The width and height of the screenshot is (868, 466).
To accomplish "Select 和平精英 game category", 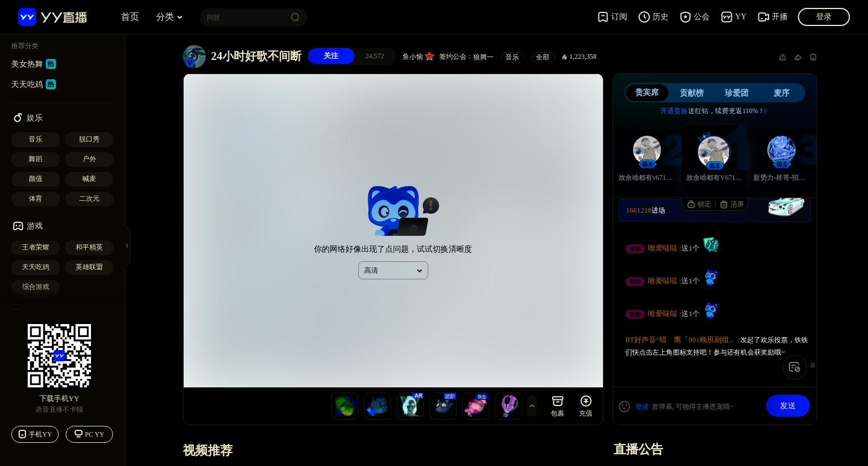I will (89, 247).
